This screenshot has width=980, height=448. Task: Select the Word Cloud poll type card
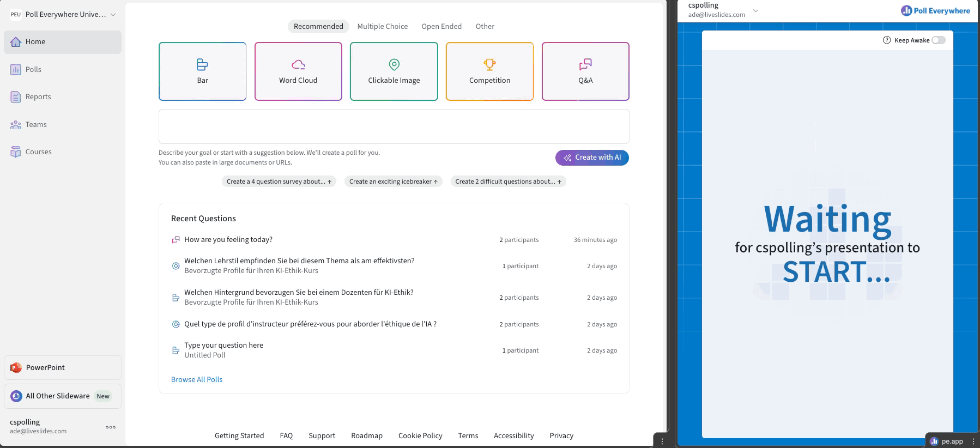tap(298, 71)
